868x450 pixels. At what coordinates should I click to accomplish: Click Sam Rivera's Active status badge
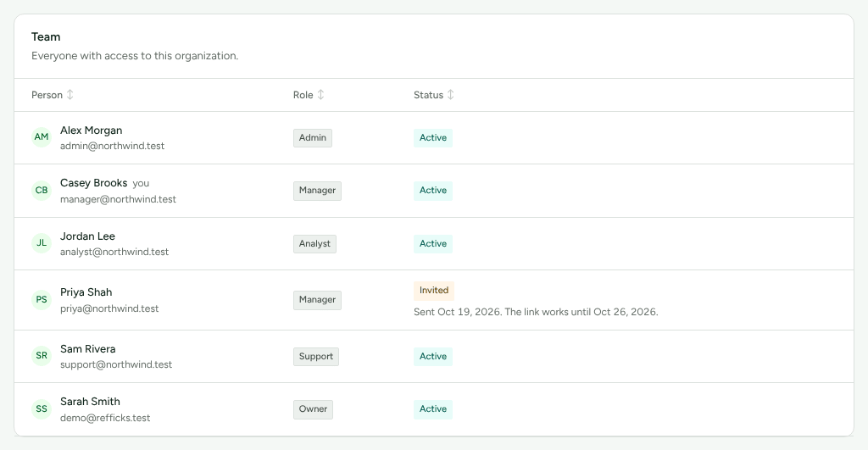(x=433, y=357)
